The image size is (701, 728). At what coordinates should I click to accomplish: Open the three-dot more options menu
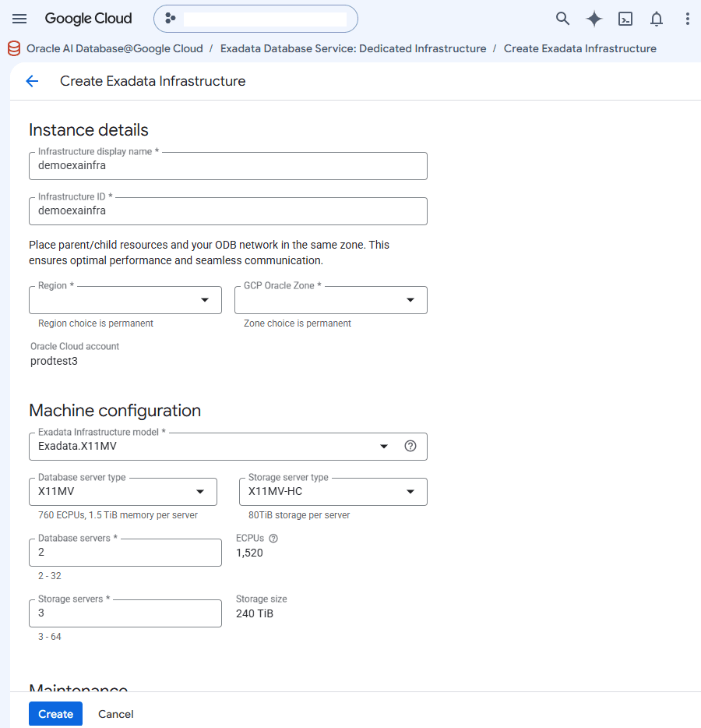688,19
